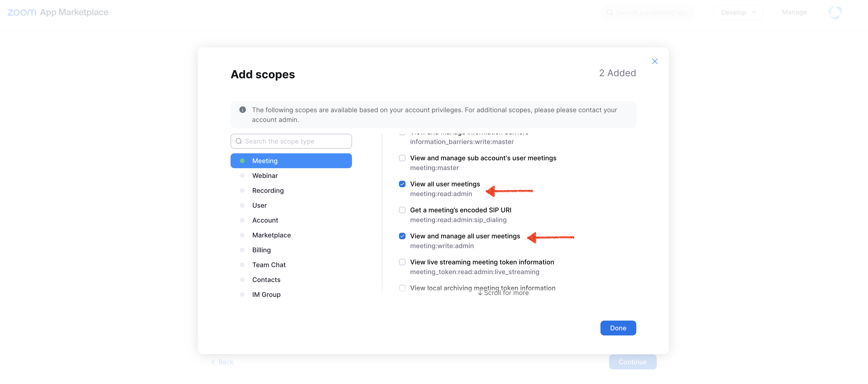The image size is (868, 384).
Task: Switch to the Recording scope category
Action: 268,190
